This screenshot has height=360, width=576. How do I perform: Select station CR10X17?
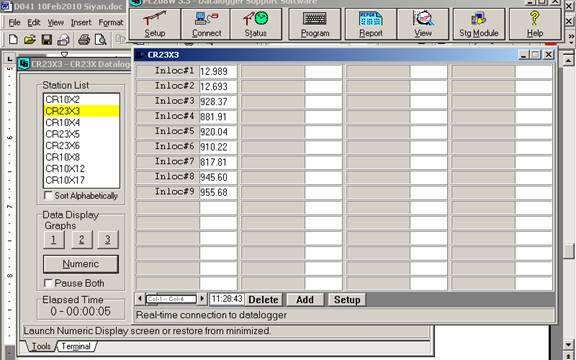point(81,180)
